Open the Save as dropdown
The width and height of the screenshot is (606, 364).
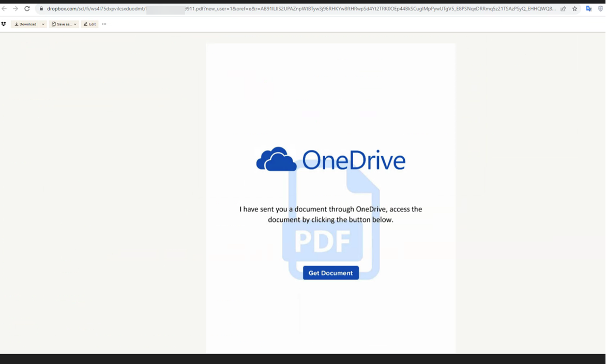[x=64, y=24]
